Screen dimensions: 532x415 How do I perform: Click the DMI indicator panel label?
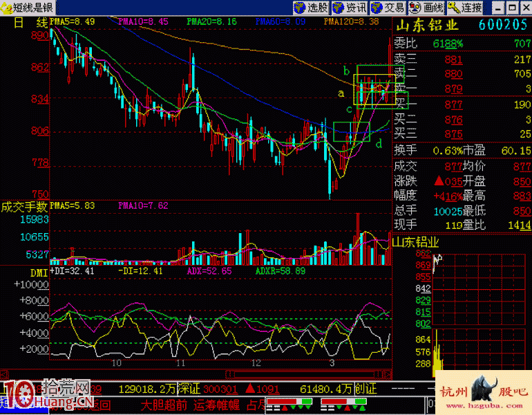(39, 273)
